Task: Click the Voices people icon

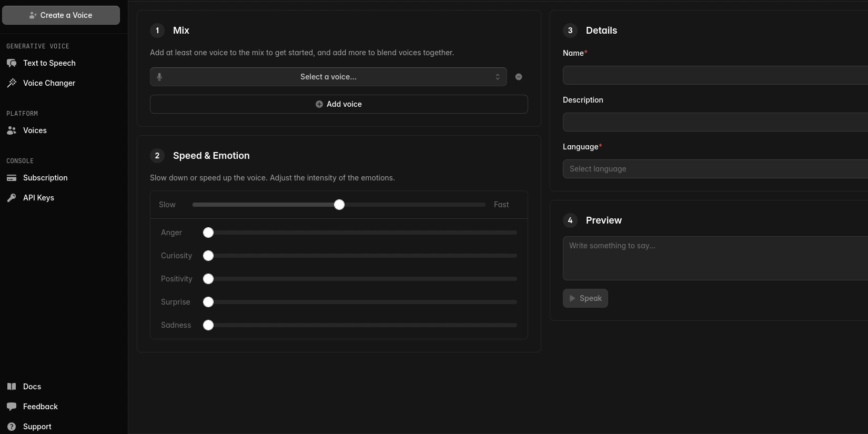Action: coord(12,130)
